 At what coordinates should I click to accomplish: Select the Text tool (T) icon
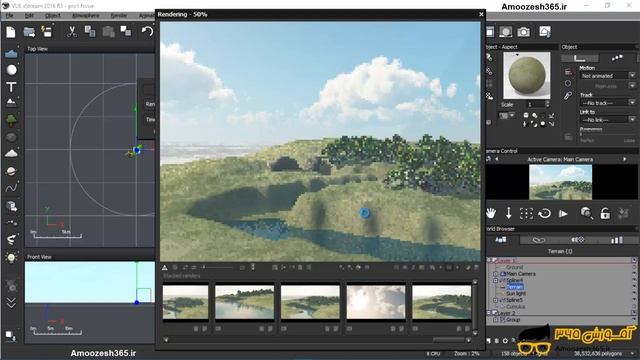(11, 87)
